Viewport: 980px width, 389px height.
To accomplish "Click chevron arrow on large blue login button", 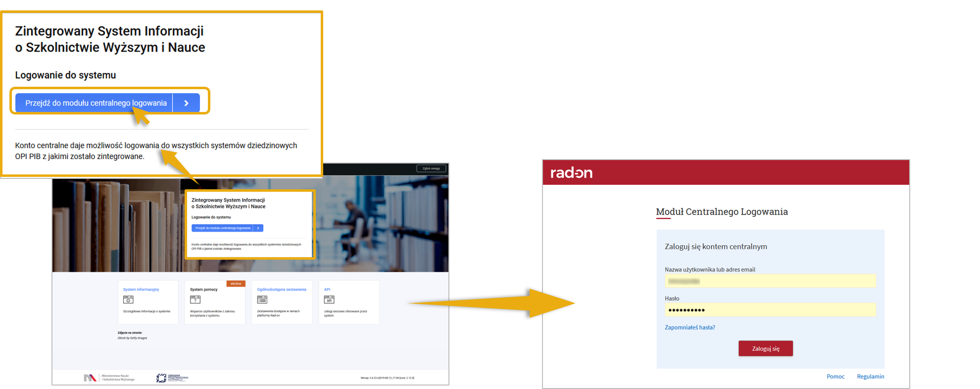I will point(187,103).
